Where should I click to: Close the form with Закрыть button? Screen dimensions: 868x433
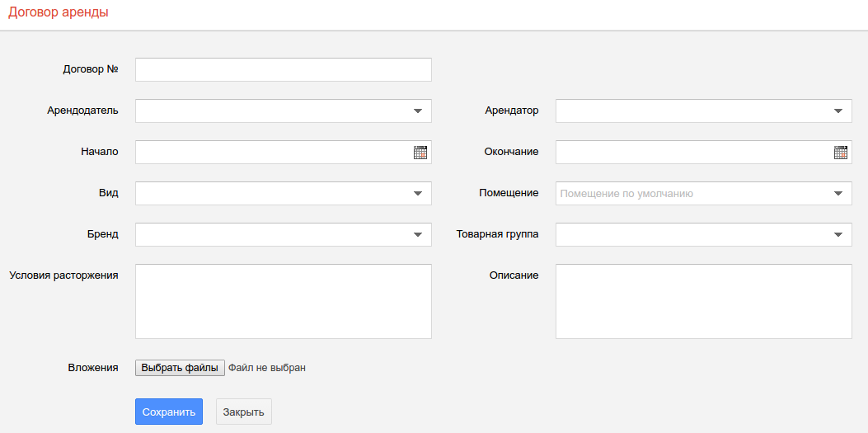(x=243, y=412)
